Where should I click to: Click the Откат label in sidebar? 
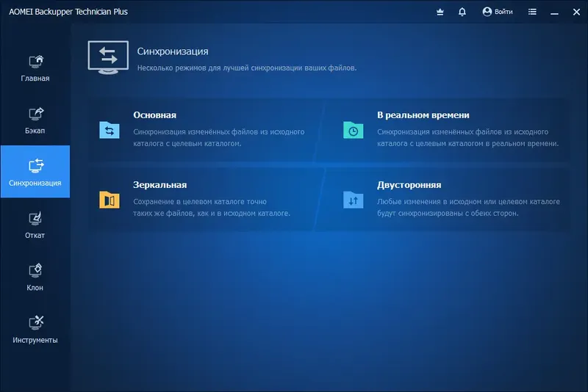35,236
